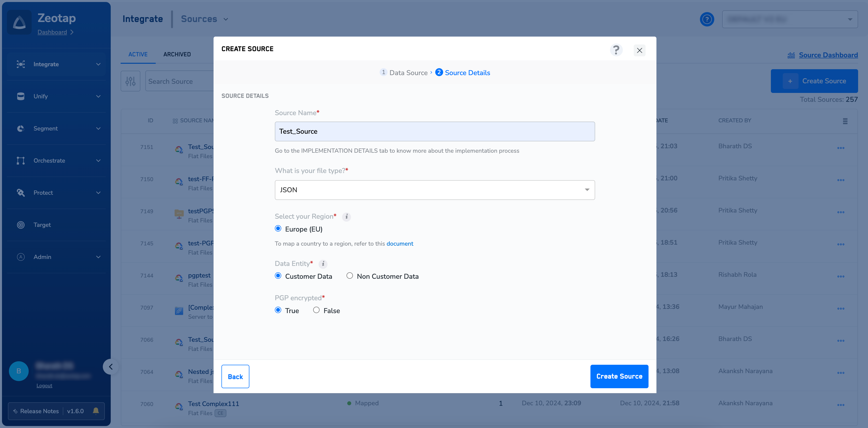Screen dimensions: 868x428
Task: Click the help question mark in dialog header
Action: pyautogui.click(x=616, y=50)
